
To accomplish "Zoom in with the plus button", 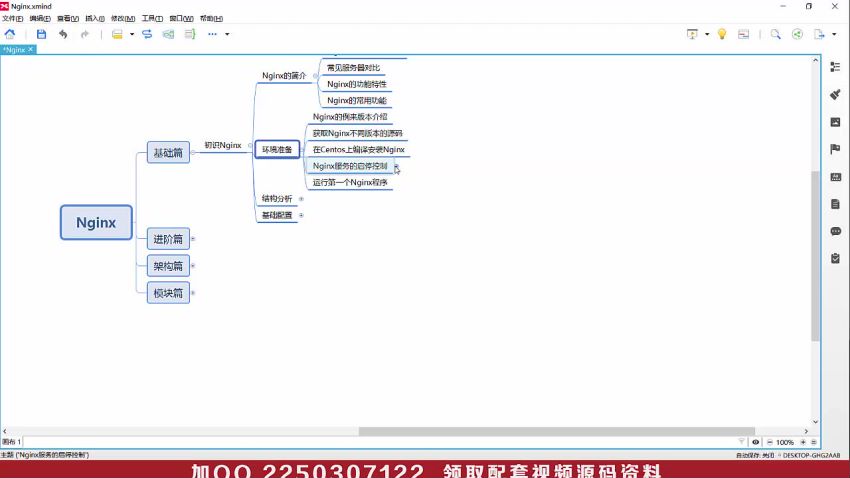I will (x=803, y=442).
